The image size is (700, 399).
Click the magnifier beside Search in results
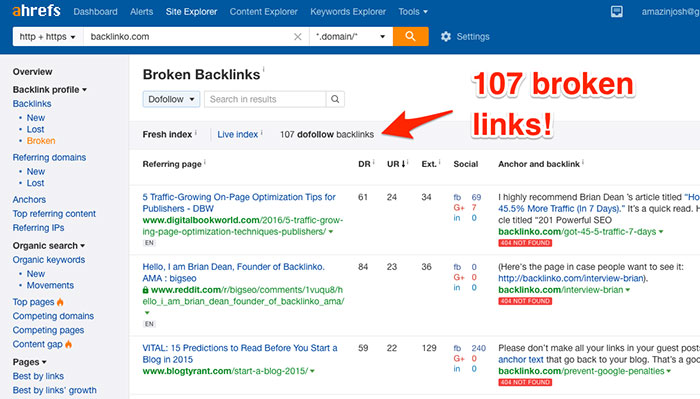[x=335, y=99]
